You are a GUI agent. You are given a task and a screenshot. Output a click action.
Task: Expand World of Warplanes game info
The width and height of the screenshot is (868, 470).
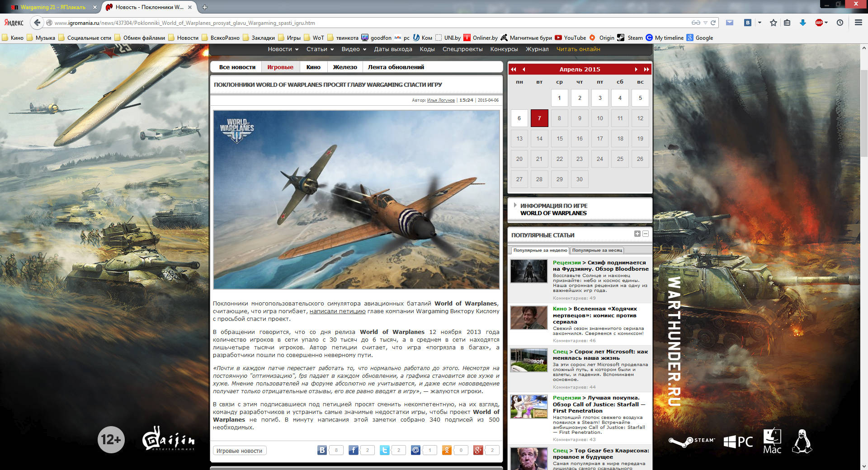click(553, 209)
